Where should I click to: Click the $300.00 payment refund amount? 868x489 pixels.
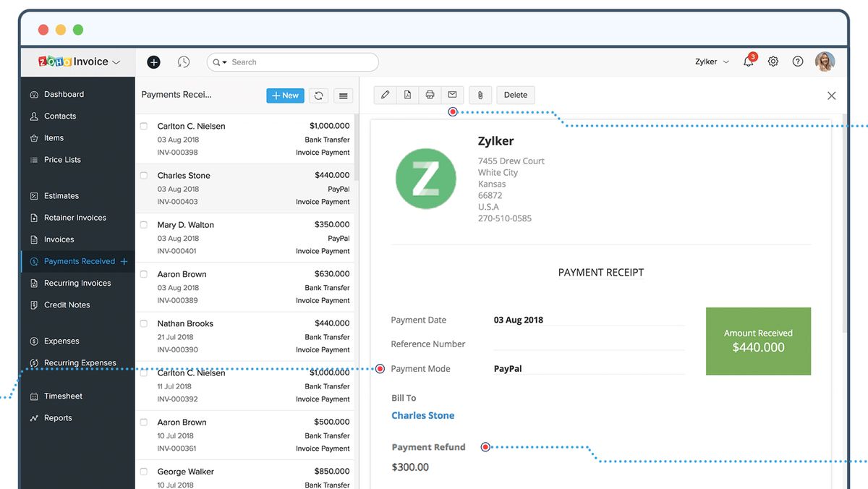coord(410,467)
